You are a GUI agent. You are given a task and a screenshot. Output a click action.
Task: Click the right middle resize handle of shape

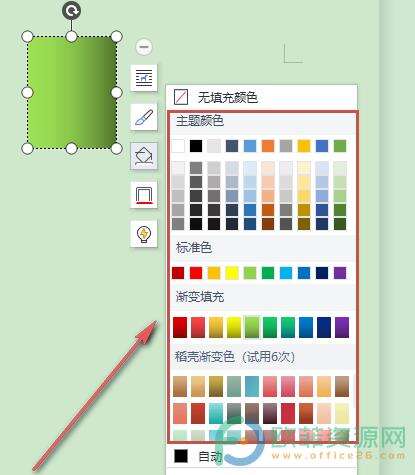click(116, 93)
